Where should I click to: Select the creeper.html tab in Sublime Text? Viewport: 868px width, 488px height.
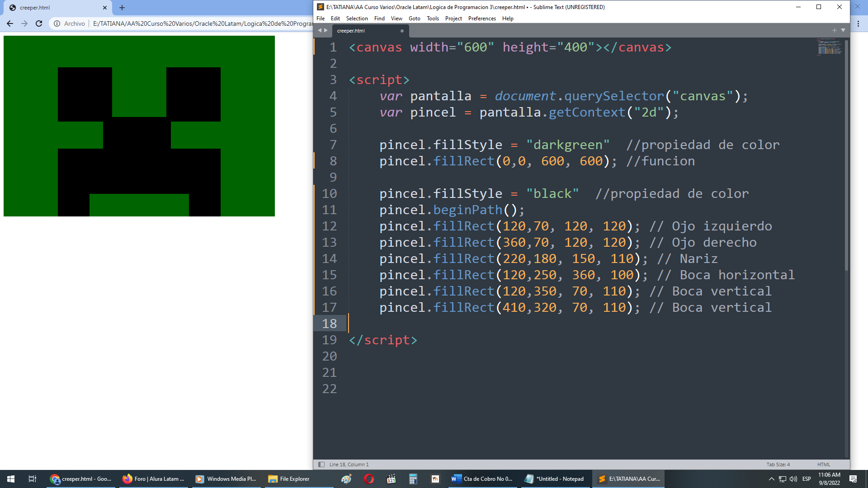(370, 31)
